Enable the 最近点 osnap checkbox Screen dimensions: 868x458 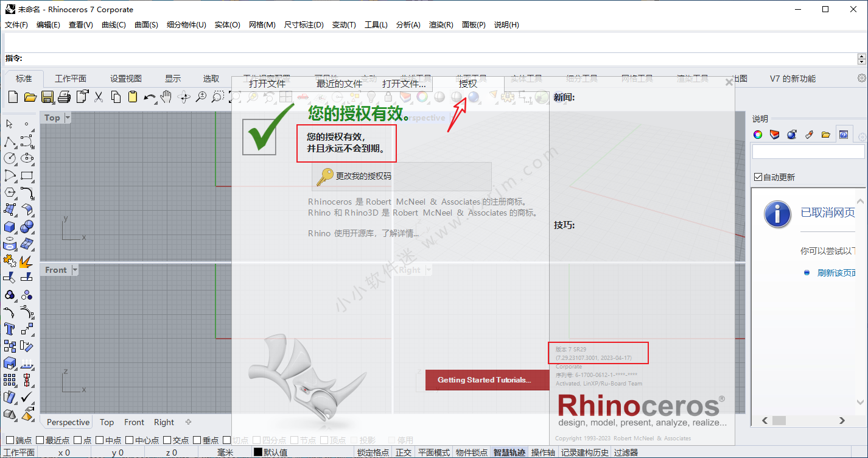coord(40,440)
